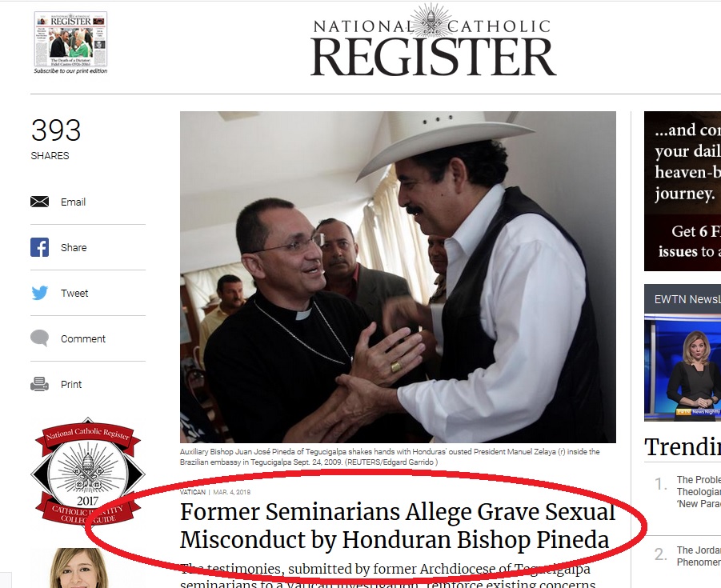Open the second Trending article about Jordan
The image size is (721, 588).
tap(699, 556)
